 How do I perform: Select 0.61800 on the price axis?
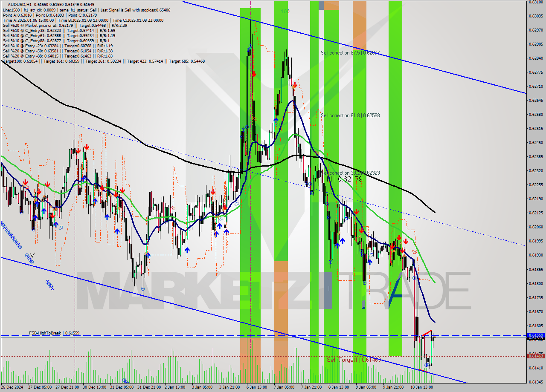[536, 283]
